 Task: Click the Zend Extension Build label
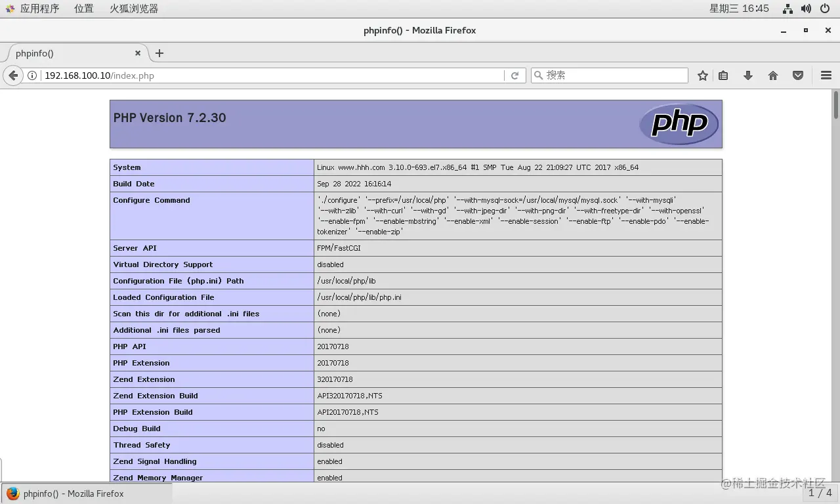pos(156,396)
